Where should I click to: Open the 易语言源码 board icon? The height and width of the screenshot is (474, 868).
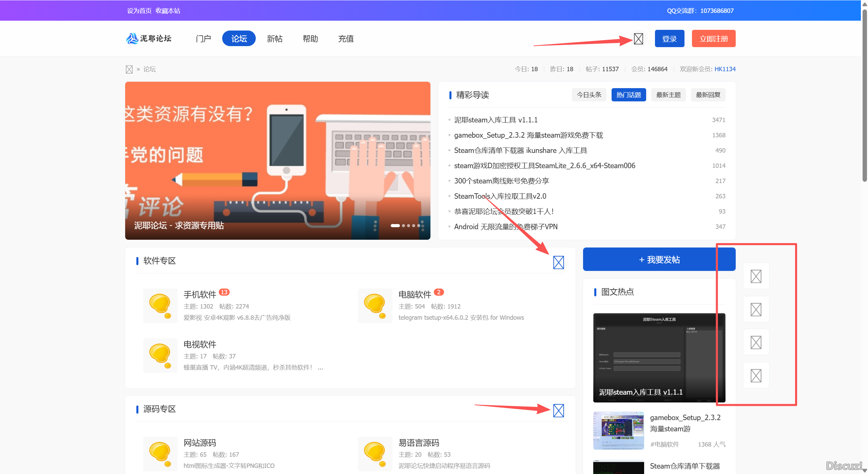point(374,454)
